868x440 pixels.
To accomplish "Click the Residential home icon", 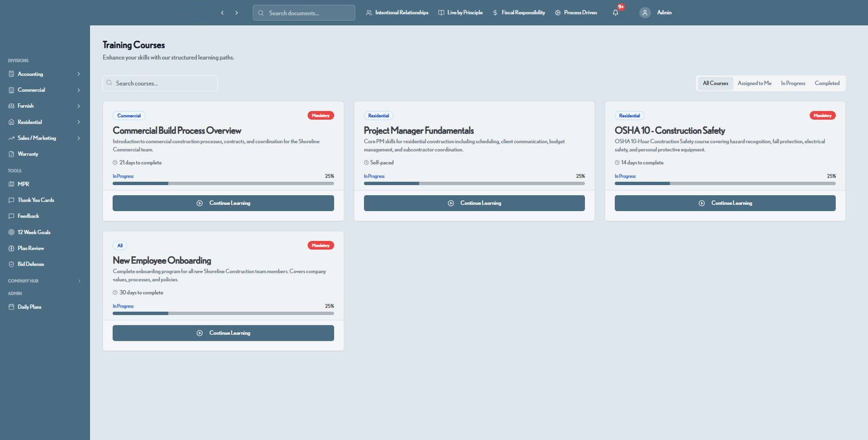I will [12, 122].
